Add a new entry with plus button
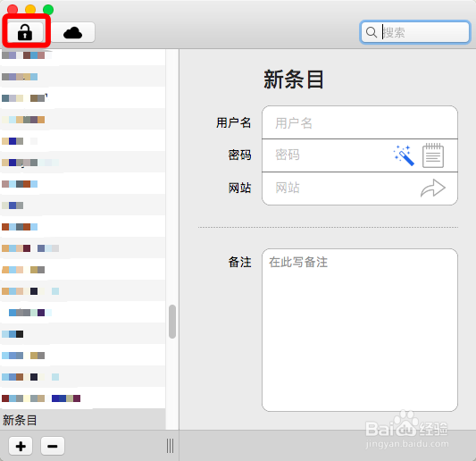Screen dimensions: 476x461 [21, 446]
